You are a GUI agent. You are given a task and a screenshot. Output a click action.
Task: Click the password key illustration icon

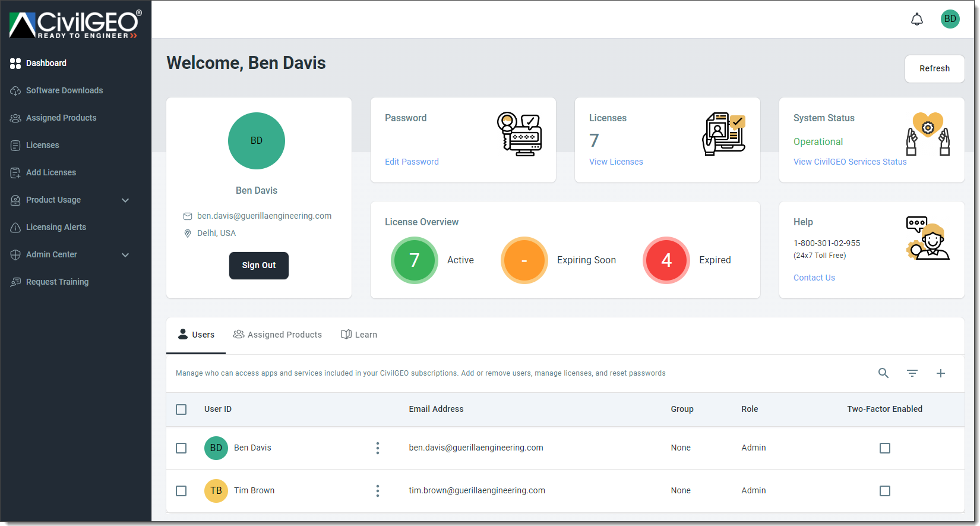click(x=519, y=134)
